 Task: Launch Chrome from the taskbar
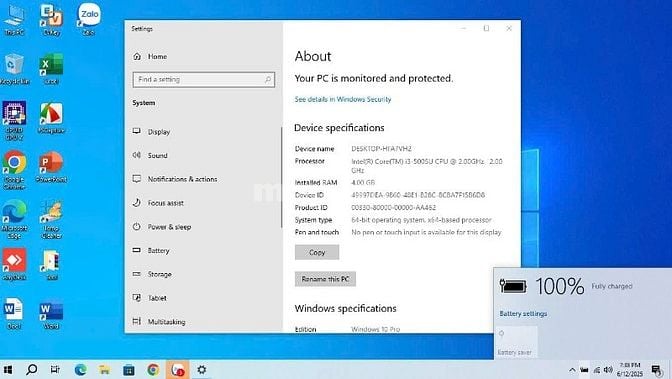(x=153, y=370)
